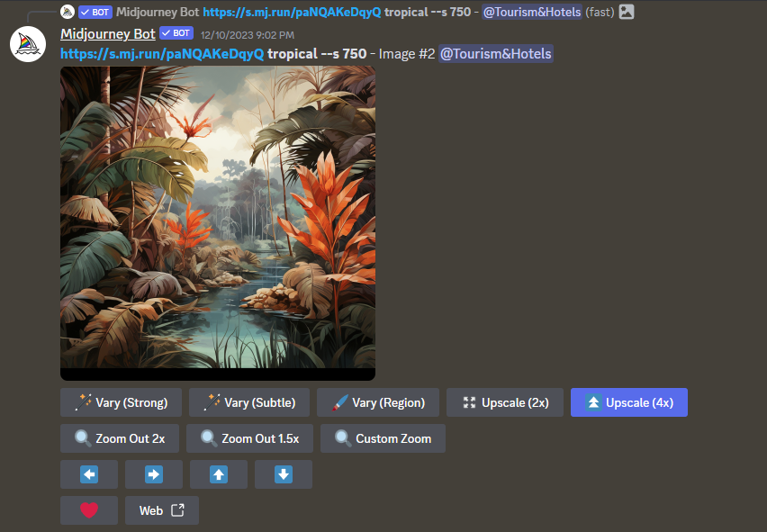Open the Vary (Region) editor
The image size is (767, 532).
click(378, 402)
